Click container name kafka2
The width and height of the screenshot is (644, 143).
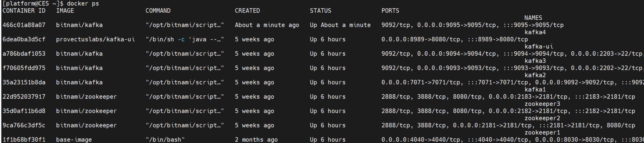tap(535, 75)
